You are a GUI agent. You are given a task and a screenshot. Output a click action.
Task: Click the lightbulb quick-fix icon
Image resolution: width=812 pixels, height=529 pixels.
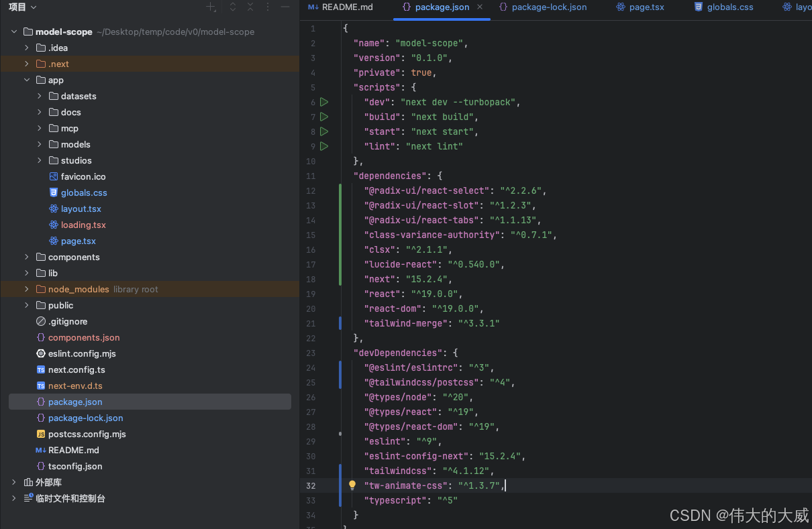352,485
